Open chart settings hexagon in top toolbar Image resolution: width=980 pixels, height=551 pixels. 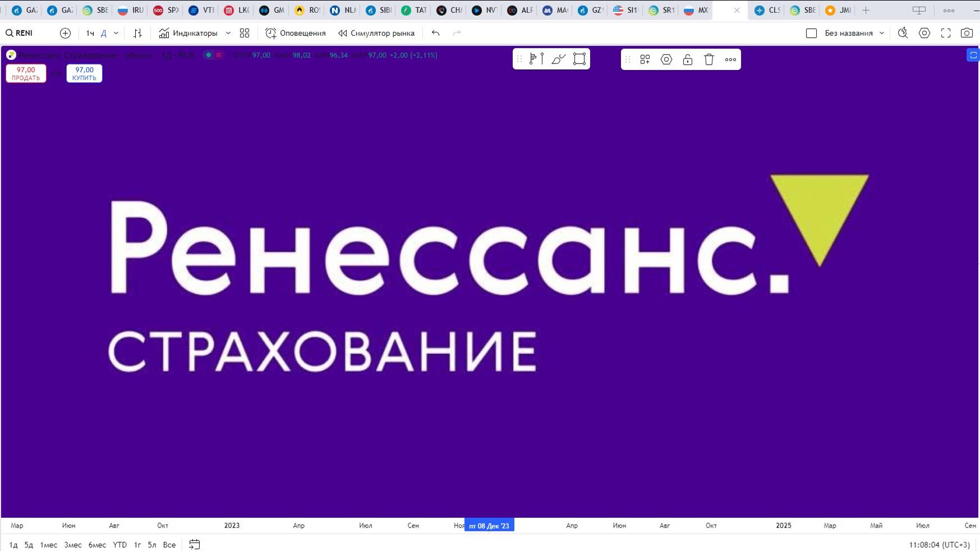pos(924,33)
